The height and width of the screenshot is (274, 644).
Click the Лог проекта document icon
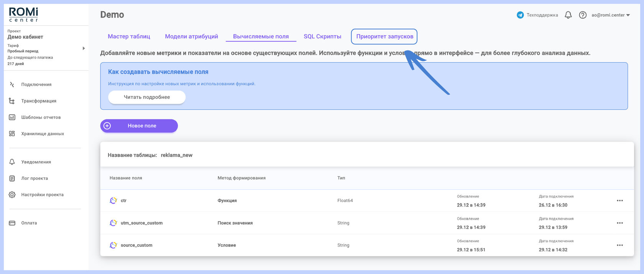[x=12, y=178]
